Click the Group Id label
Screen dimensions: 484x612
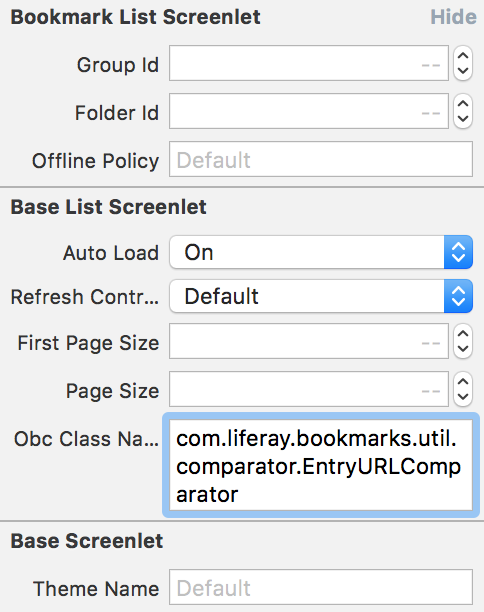(x=118, y=65)
